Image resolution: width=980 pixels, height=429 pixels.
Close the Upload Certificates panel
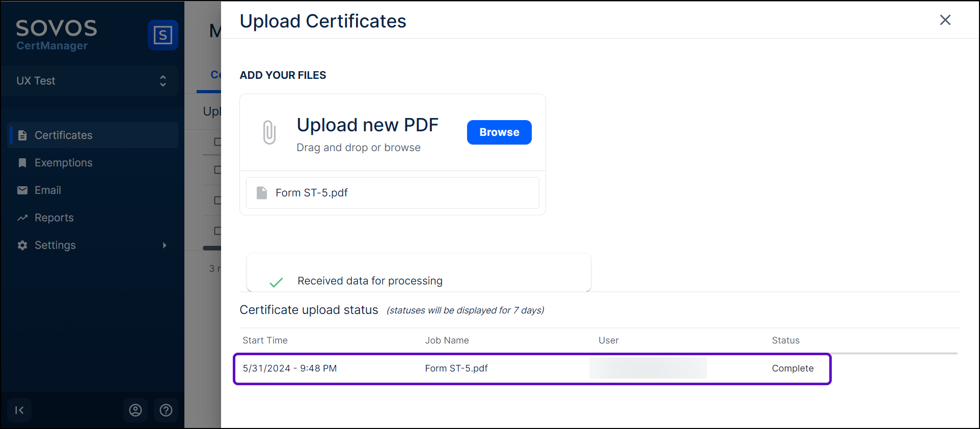[945, 20]
